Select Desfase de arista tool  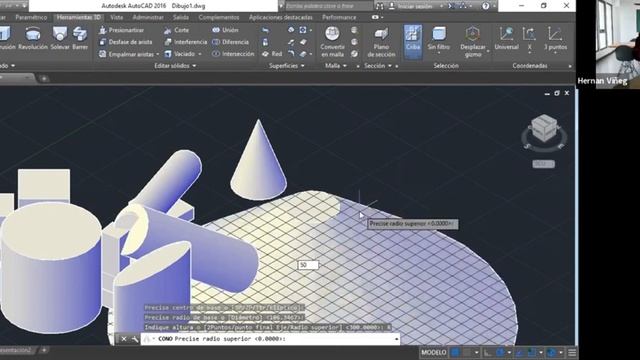pyautogui.click(x=126, y=42)
